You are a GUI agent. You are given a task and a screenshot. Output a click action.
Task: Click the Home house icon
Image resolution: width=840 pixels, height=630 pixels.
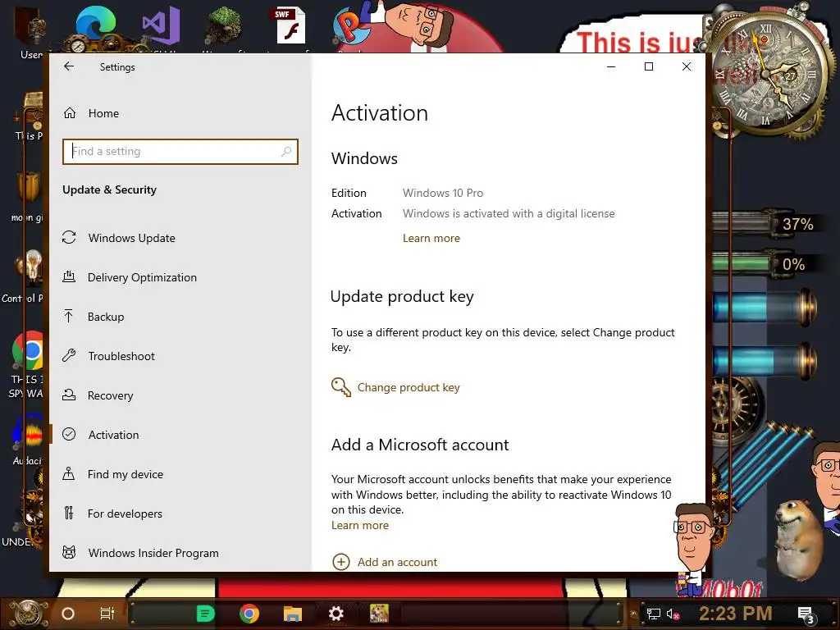tap(70, 113)
